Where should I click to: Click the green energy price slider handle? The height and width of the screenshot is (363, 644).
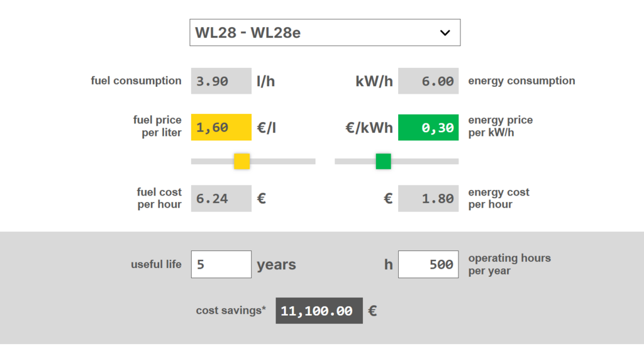click(x=384, y=161)
